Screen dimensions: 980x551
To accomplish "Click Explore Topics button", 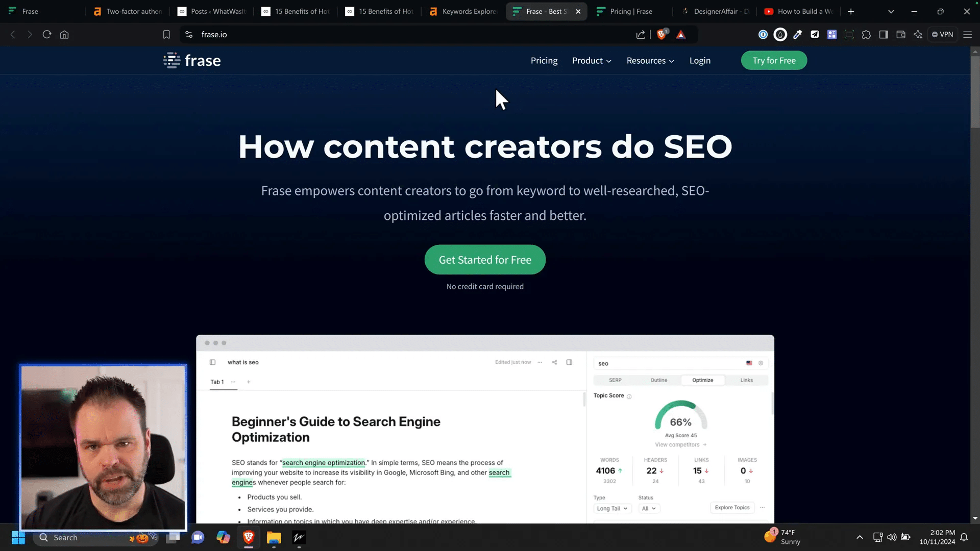I will pyautogui.click(x=732, y=508).
